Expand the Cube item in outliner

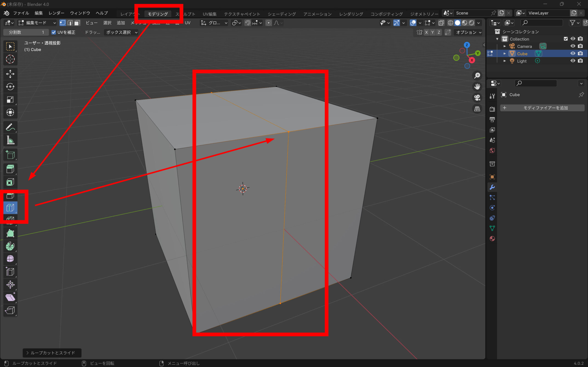pyautogui.click(x=504, y=54)
